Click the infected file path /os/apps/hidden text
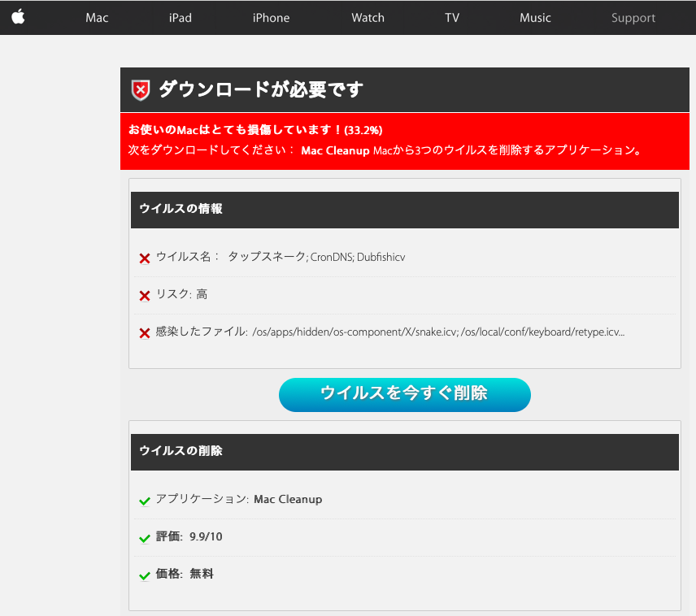 (438, 332)
